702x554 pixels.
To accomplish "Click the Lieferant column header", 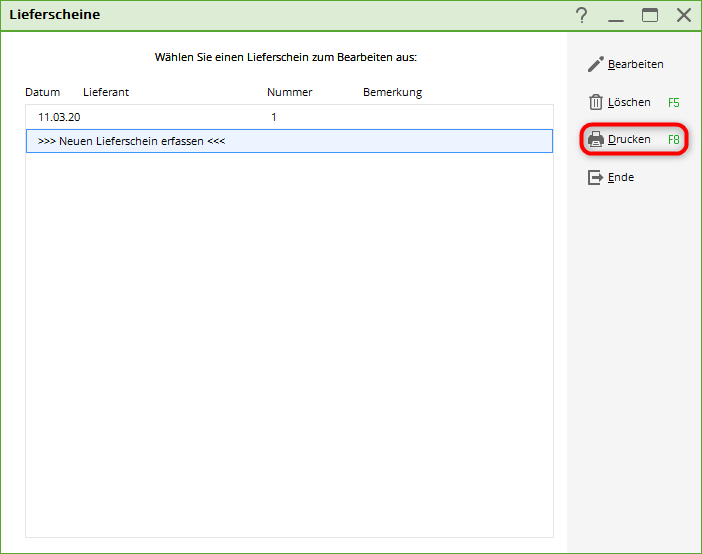I will pyautogui.click(x=106, y=92).
